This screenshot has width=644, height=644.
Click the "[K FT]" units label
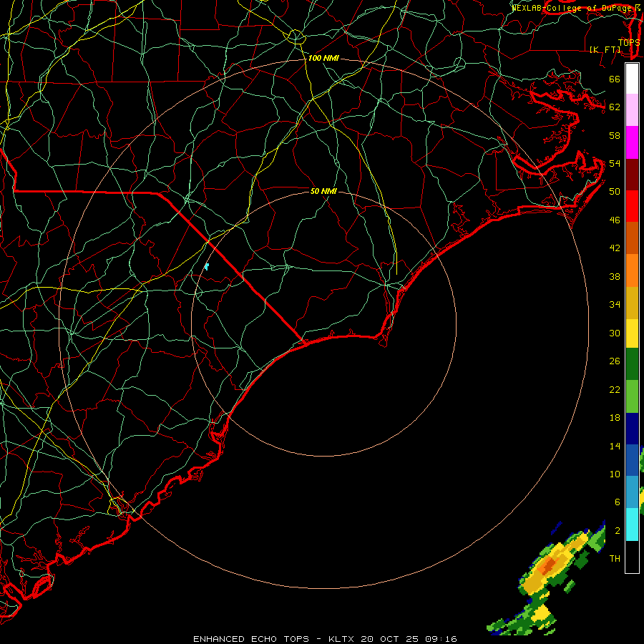click(605, 49)
